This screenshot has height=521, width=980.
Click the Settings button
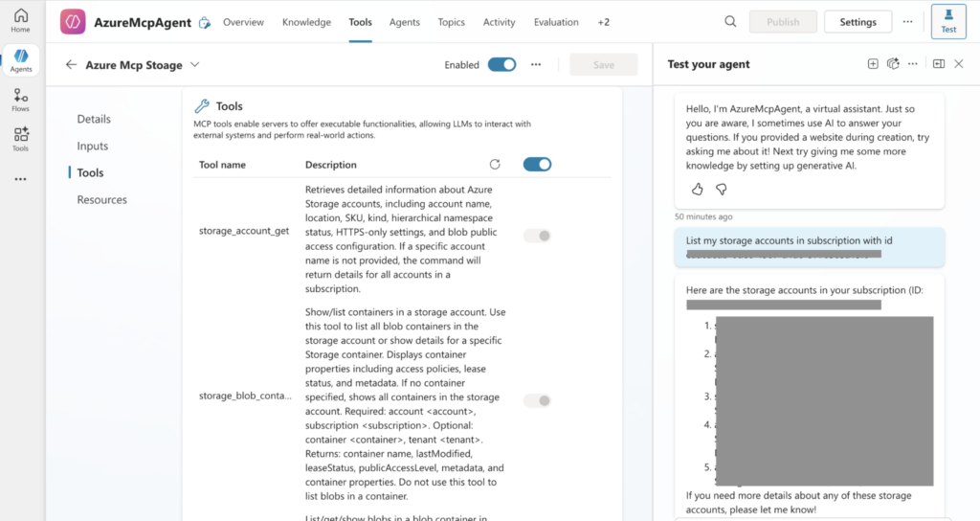857,22
